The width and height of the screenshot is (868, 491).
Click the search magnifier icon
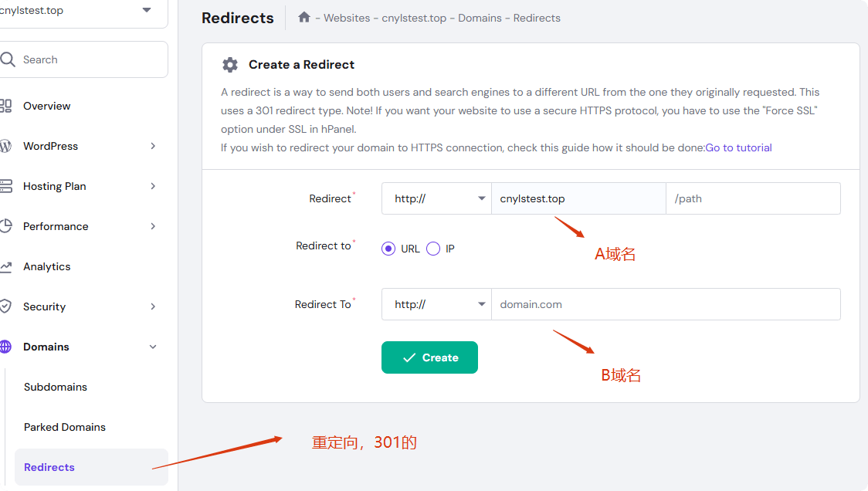click(8, 59)
